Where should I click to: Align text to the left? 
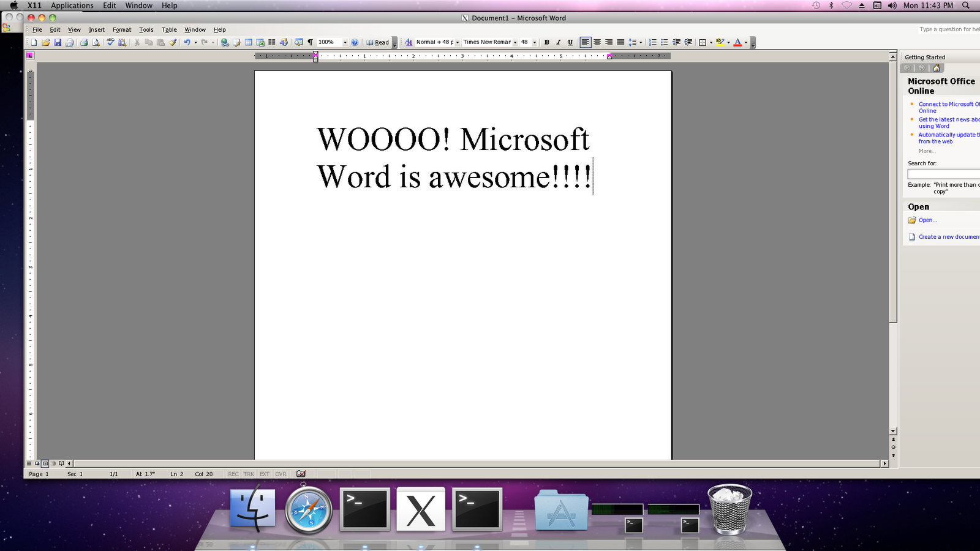coord(586,42)
